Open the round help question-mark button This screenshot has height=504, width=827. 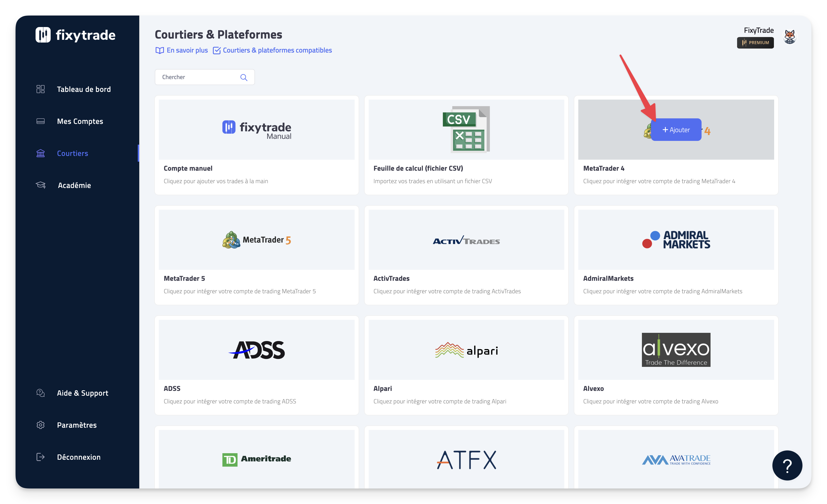tap(787, 465)
